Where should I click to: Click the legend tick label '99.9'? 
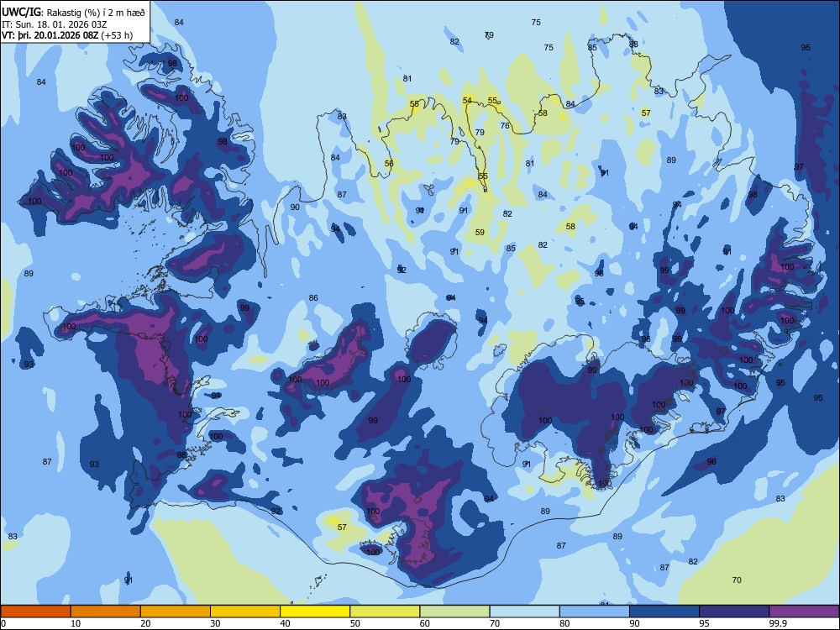pos(778,623)
